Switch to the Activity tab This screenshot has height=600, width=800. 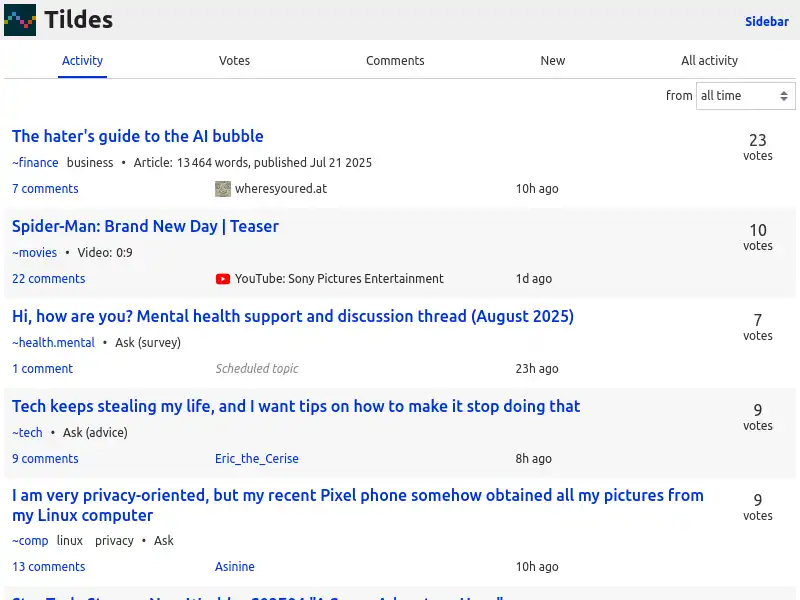coord(82,61)
